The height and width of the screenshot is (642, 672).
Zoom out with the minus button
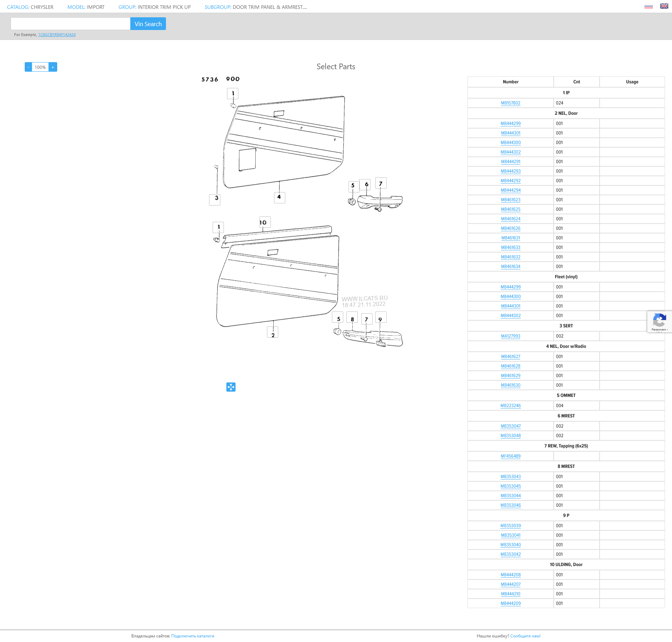[x=28, y=67]
